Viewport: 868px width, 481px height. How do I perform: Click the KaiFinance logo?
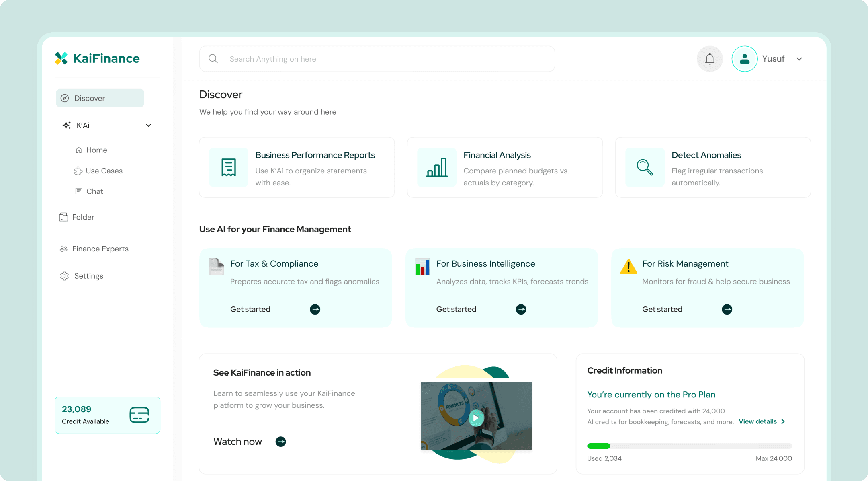tap(97, 58)
